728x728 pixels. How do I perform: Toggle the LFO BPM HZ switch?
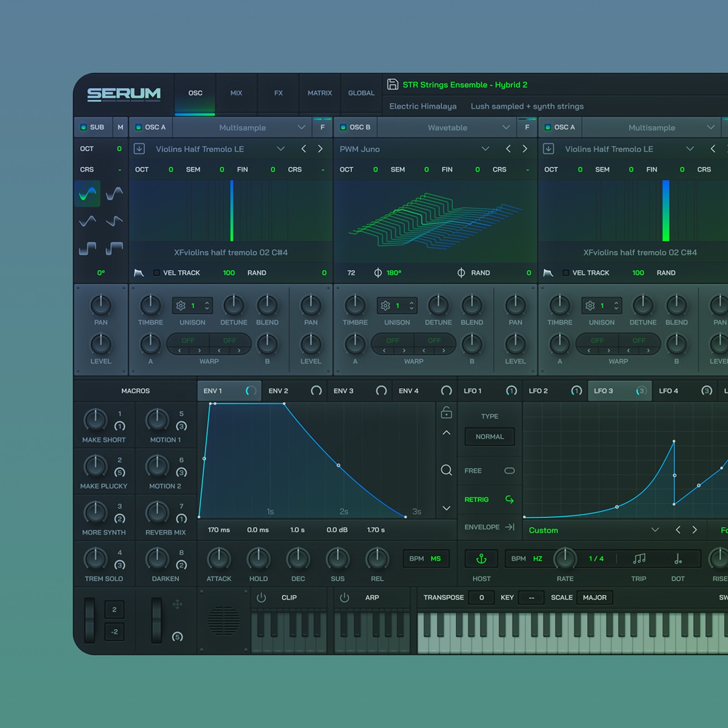tap(527, 559)
